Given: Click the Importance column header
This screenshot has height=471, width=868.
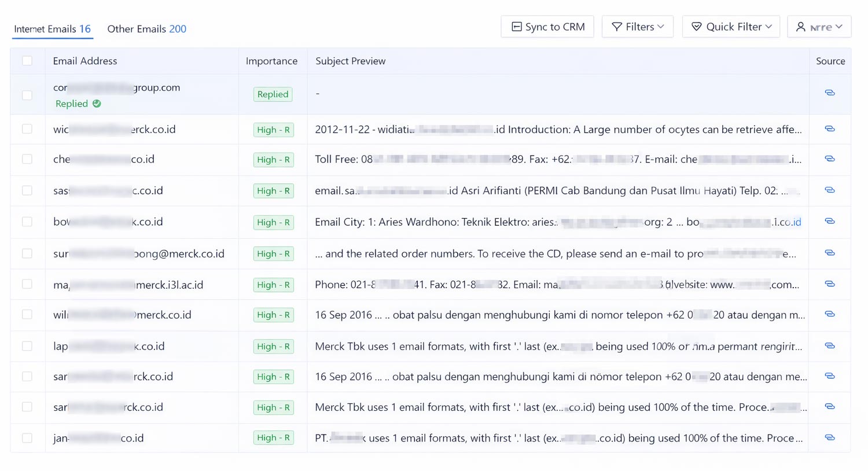Looking at the screenshot, I should pyautogui.click(x=271, y=61).
